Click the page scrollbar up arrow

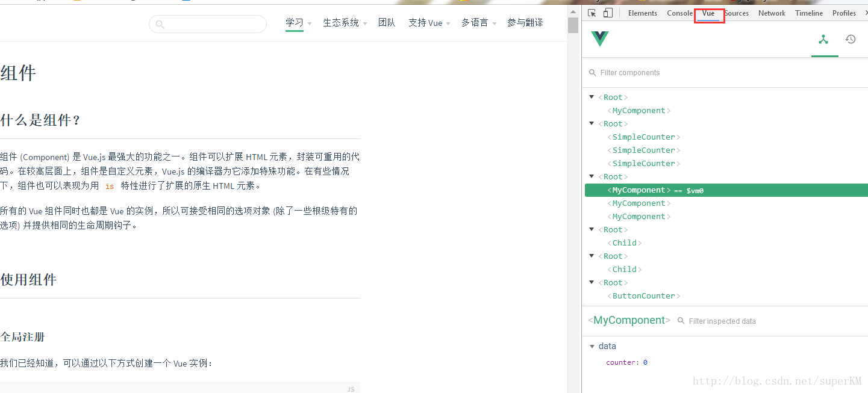[x=573, y=11]
